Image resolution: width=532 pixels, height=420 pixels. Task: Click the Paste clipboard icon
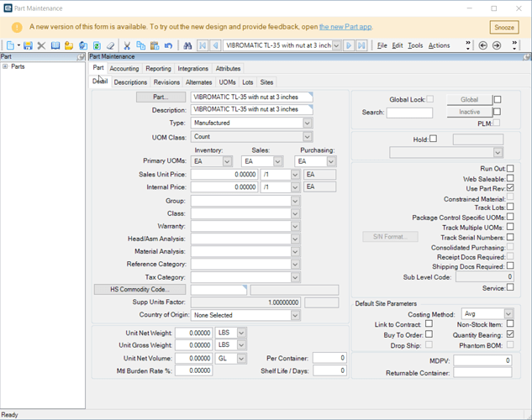155,45
